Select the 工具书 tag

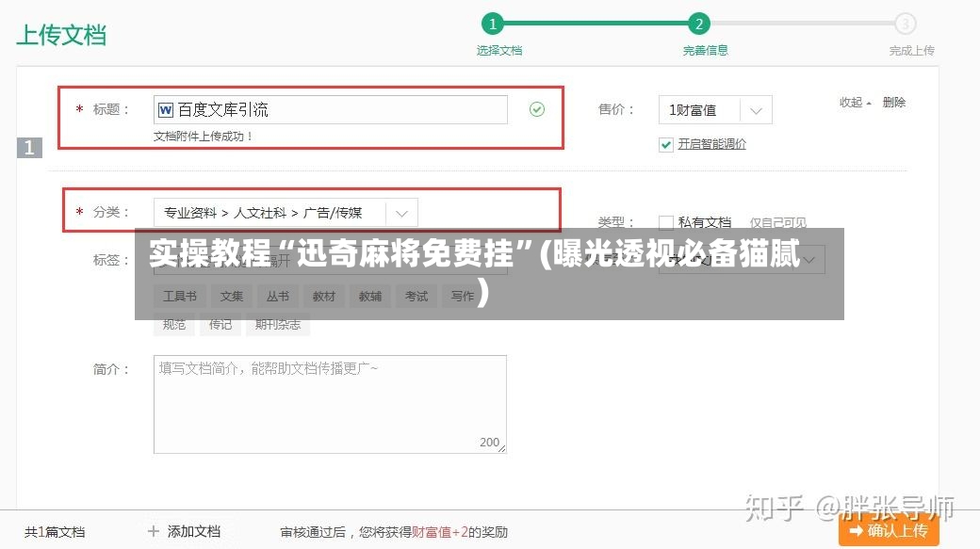pos(179,296)
